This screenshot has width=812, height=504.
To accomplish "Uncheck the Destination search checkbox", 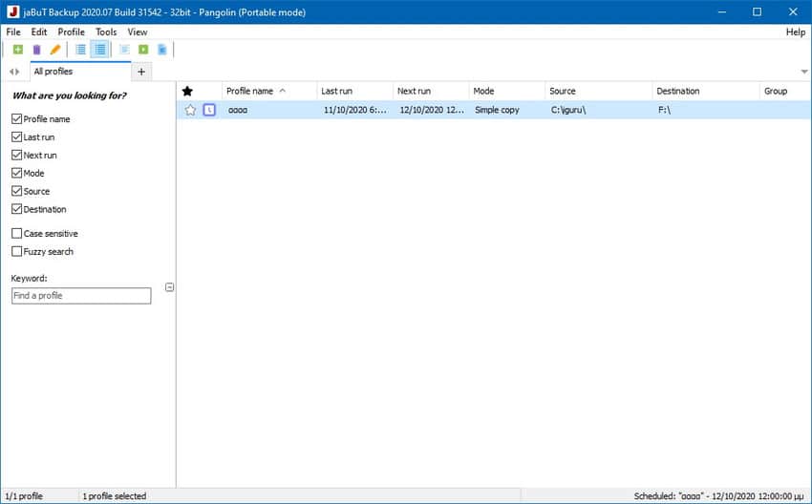I will 16,210.
